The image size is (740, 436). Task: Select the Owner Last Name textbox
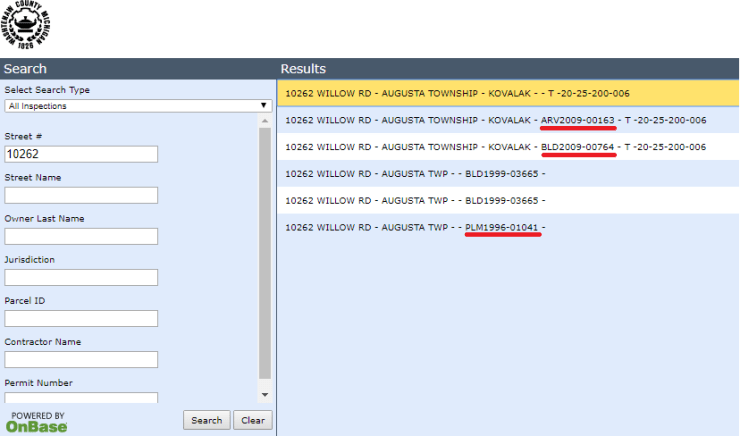coord(81,236)
